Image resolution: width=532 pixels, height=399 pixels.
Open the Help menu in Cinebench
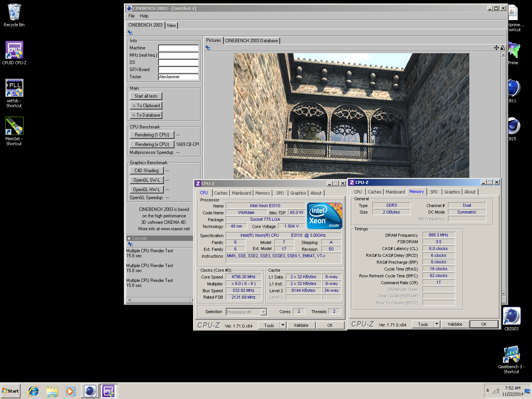pyautogui.click(x=144, y=16)
